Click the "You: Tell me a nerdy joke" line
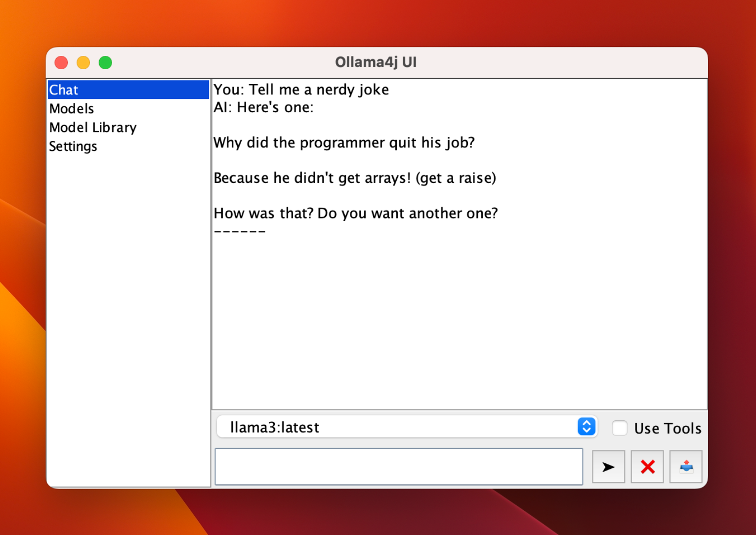Viewport: 756px width, 535px height. coord(301,89)
